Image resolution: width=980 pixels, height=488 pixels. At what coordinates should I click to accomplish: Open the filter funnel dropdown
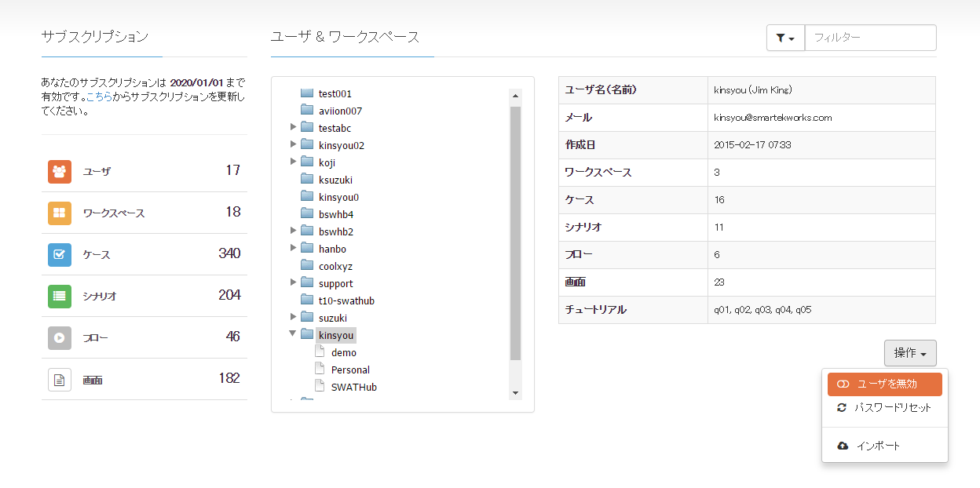tap(785, 38)
